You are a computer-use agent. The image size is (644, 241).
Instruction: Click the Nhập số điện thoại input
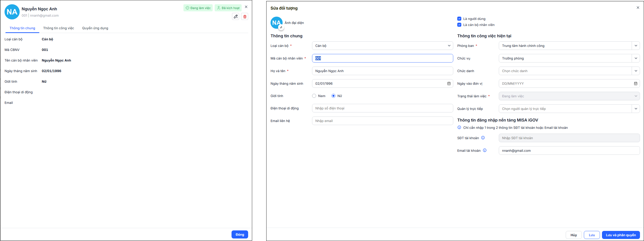tap(383, 108)
